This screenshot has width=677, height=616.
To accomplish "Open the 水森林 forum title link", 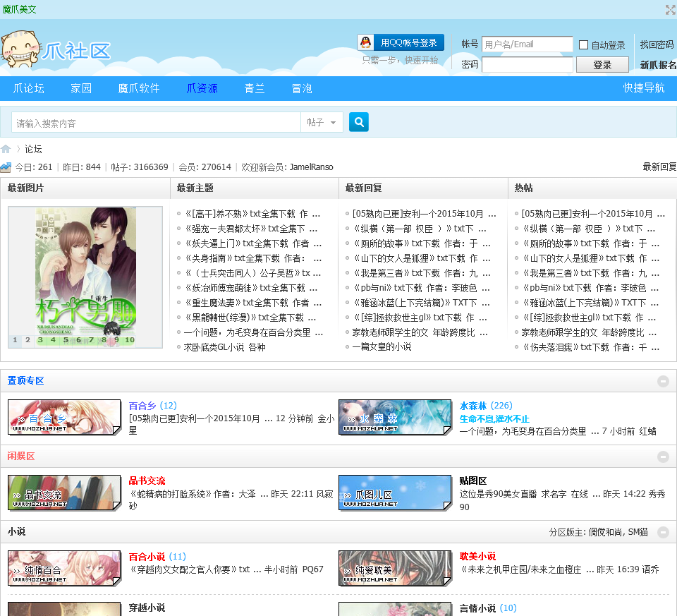I will pos(472,406).
